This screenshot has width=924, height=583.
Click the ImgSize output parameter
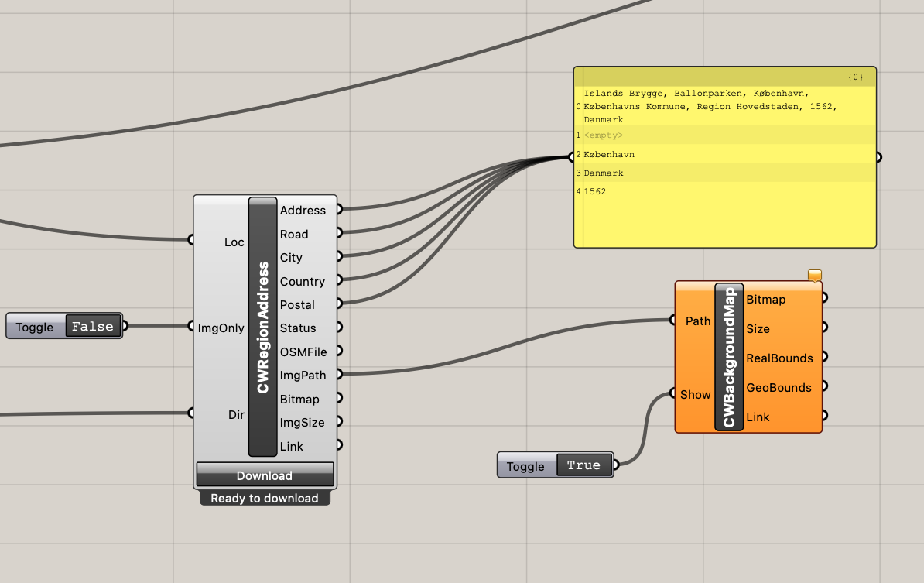coord(302,422)
